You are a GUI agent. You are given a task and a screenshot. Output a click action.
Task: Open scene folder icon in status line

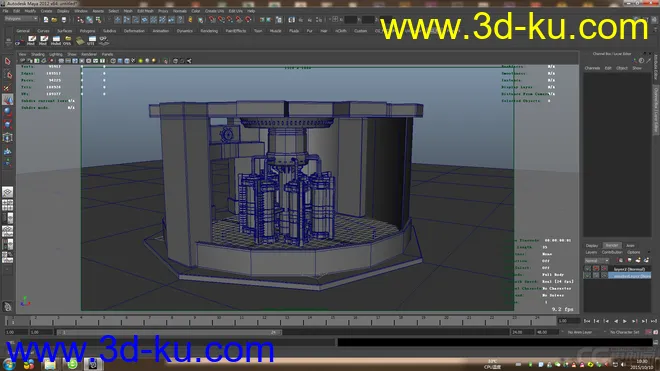pyautogui.click(x=54, y=20)
